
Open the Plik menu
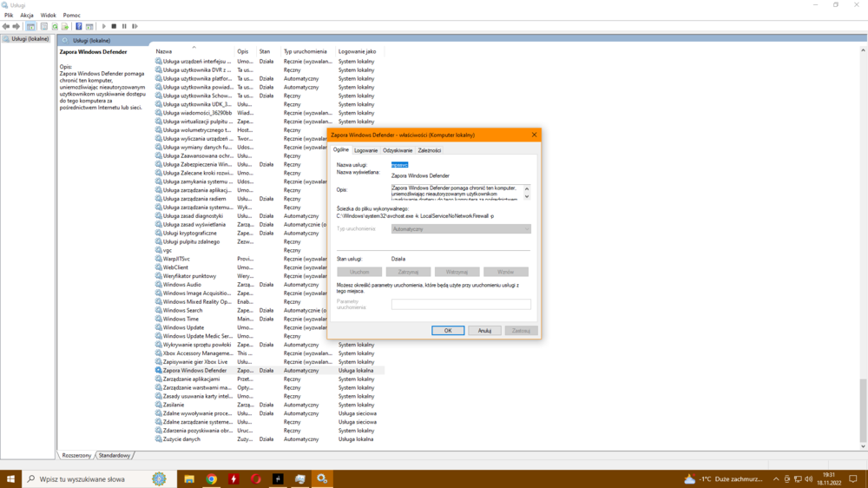(x=9, y=15)
